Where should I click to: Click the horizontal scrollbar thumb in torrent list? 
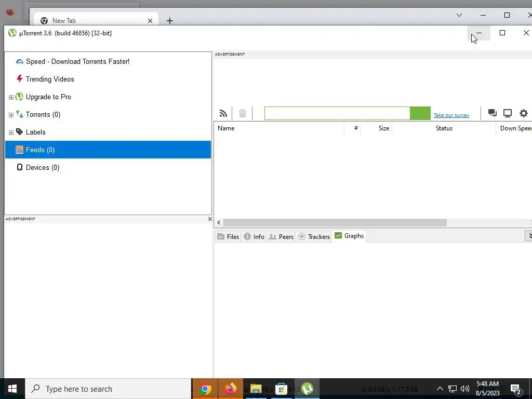click(x=335, y=222)
